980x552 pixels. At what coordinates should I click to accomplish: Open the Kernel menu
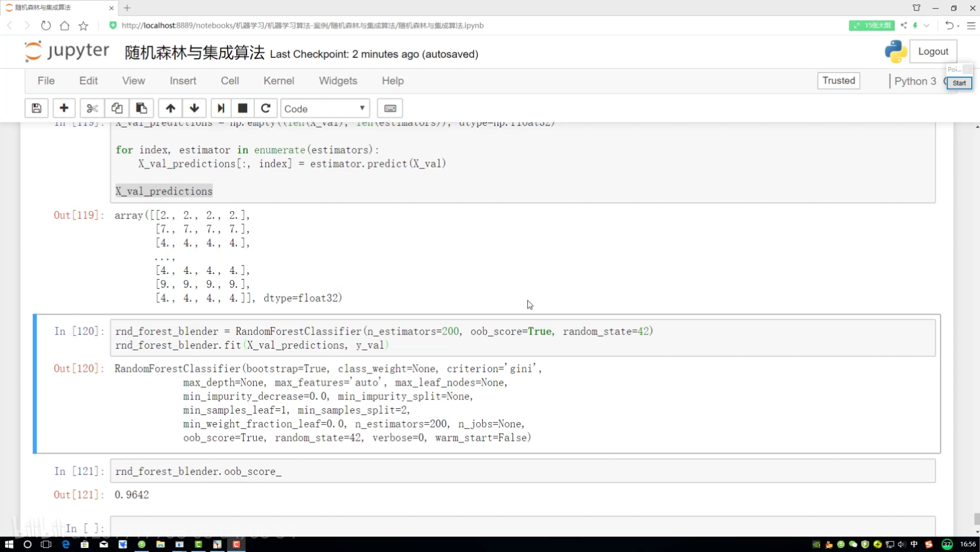click(279, 81)
